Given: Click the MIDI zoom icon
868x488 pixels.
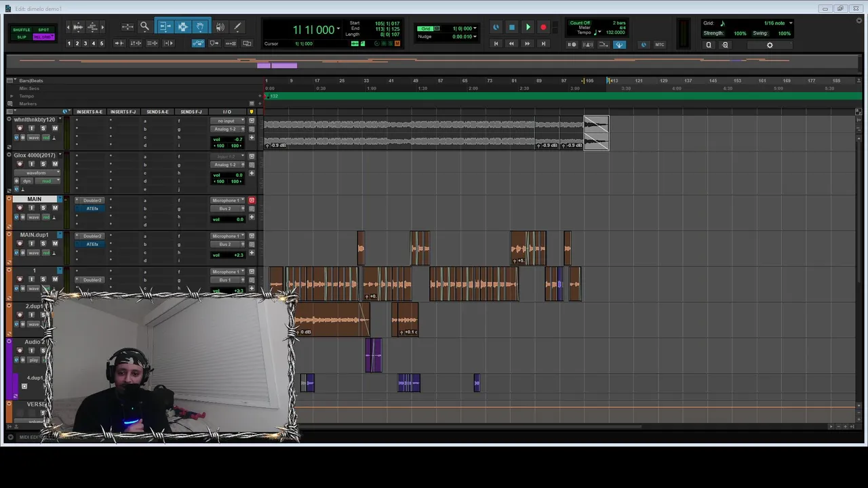Looking at the screenshot, I should [x=93, y=27].
